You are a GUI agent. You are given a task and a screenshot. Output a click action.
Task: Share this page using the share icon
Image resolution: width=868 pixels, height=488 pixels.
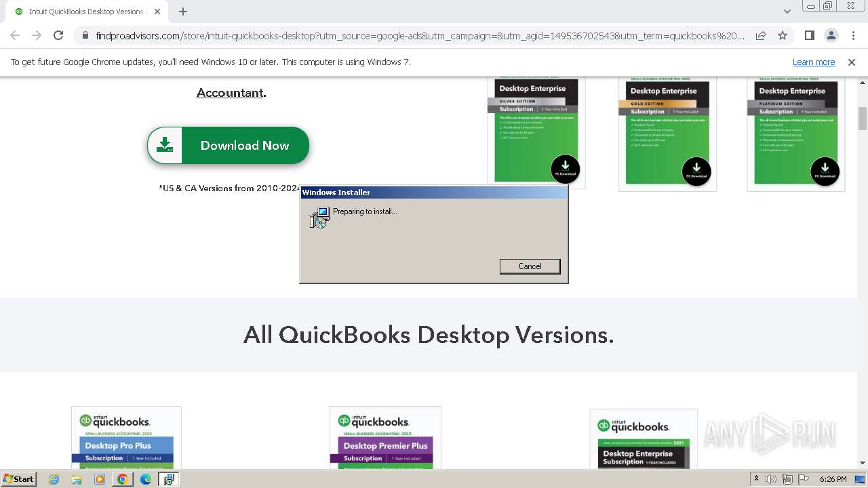pos(761,35)
